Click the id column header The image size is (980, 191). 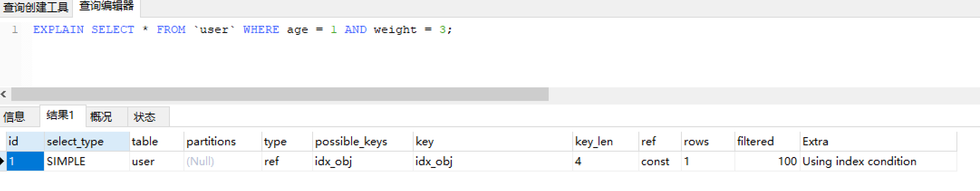14,142
